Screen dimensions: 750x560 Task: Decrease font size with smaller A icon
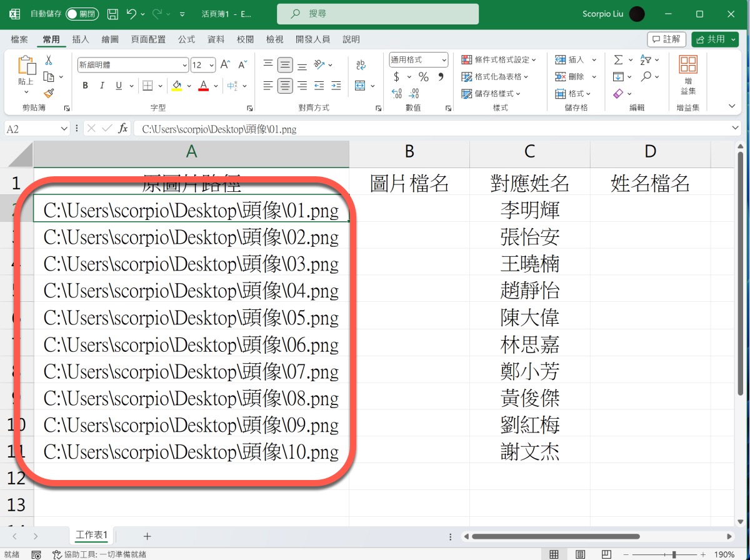point(242,64)
